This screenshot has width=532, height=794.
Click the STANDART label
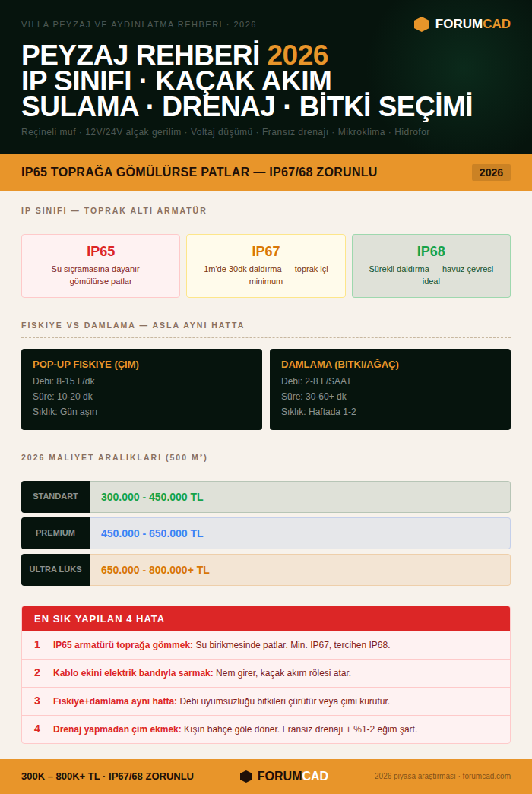[x=55, y=497]
